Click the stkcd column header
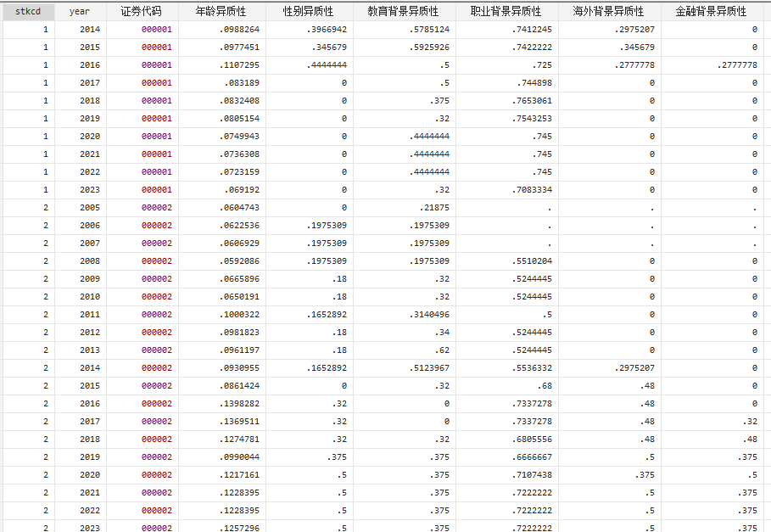The height and width of the screenshot is (532, 771). coord(28,12)
